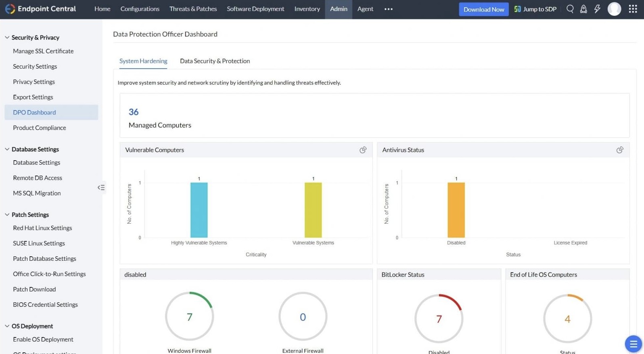This screenshot has height=354, width=644.
Task: Open Red Hat Linux Settings
Action: coord(42,228)
